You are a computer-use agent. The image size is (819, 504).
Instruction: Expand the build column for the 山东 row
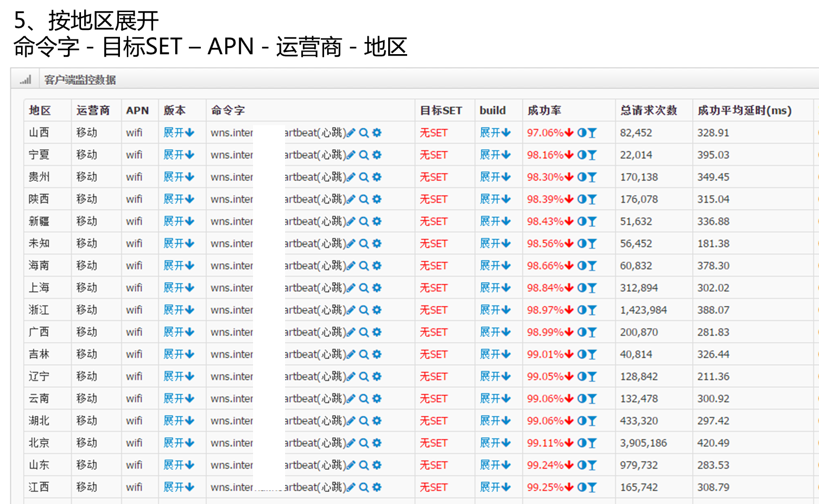tap(495, 465)
